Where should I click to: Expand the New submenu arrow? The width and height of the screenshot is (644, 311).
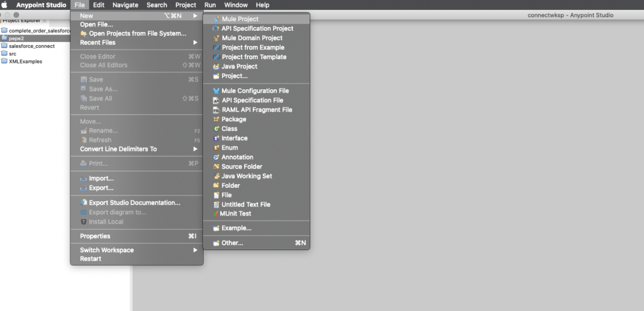pos(196,16)
